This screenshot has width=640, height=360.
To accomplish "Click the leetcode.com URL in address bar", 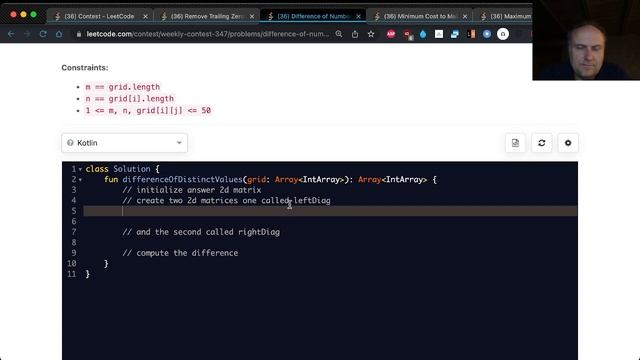I will 208,34.
